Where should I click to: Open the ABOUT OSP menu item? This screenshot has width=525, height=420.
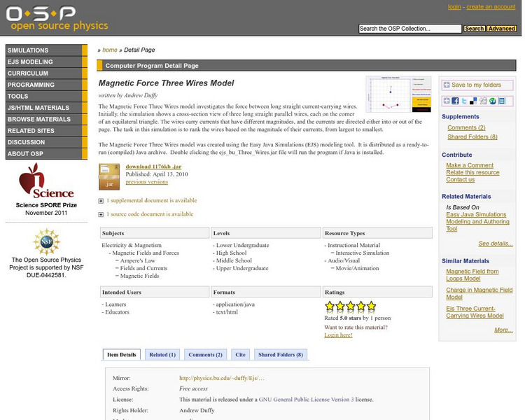coord(46,154)
